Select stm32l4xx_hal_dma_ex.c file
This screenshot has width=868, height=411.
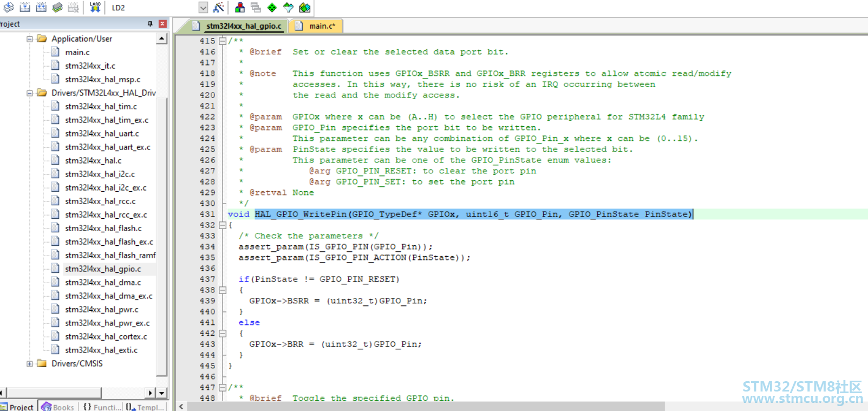click(x=109, y=296)
